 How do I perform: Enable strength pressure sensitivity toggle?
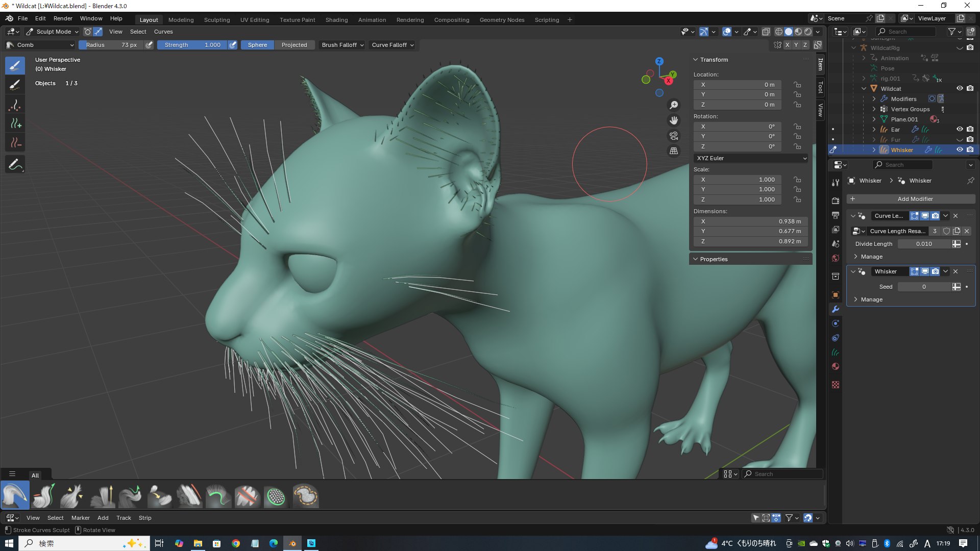[x=233, y=45]
